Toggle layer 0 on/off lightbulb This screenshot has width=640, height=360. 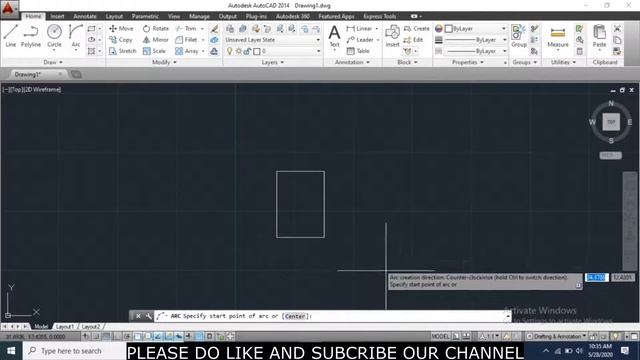230,51
